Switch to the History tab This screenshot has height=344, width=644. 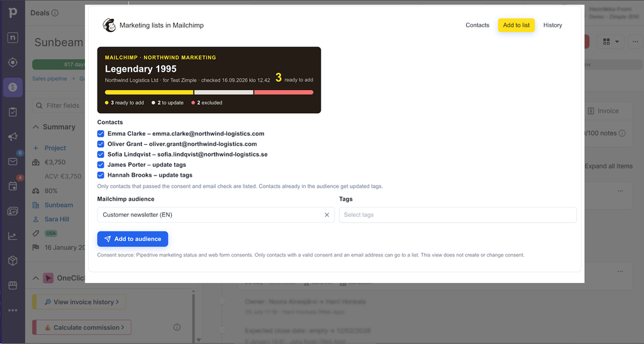552,25
